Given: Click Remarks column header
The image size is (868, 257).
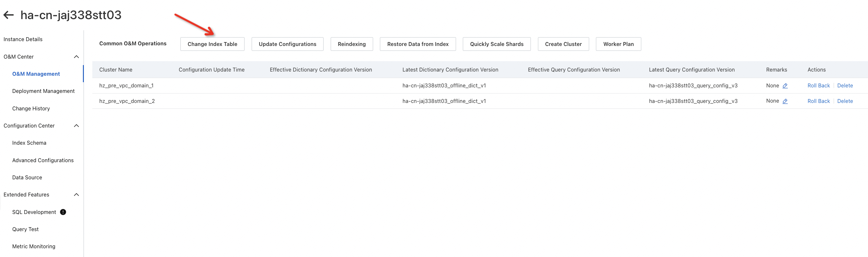Looking at the screenshot, I should pos(776,70).
